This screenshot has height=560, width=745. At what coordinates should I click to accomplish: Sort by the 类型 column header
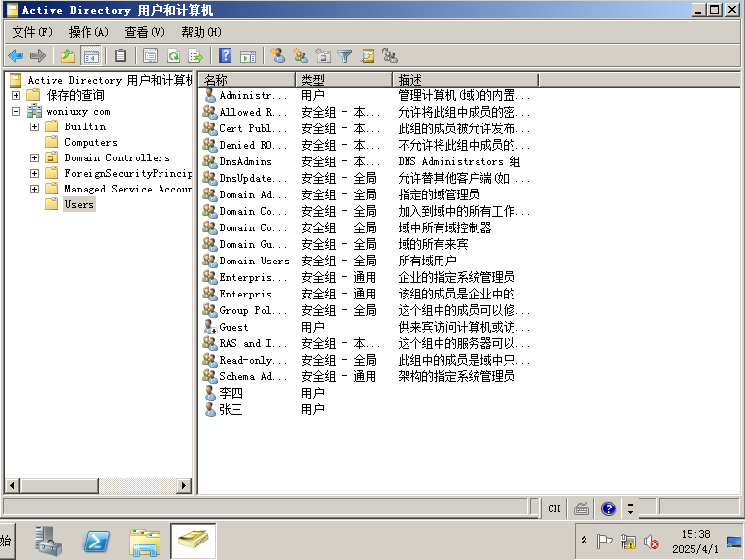click(x=344, y=80)
